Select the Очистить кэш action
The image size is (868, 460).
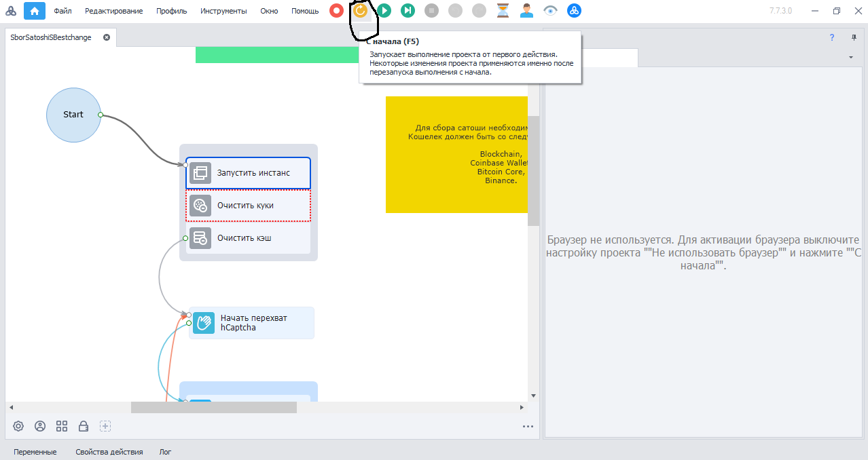click(x=248, y=238)
